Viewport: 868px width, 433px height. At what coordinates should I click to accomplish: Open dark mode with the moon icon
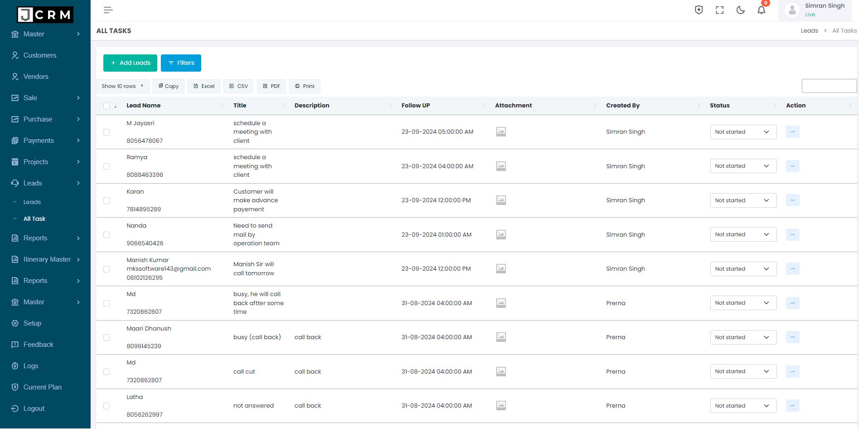pyautogui.click(x=740, y=10)
